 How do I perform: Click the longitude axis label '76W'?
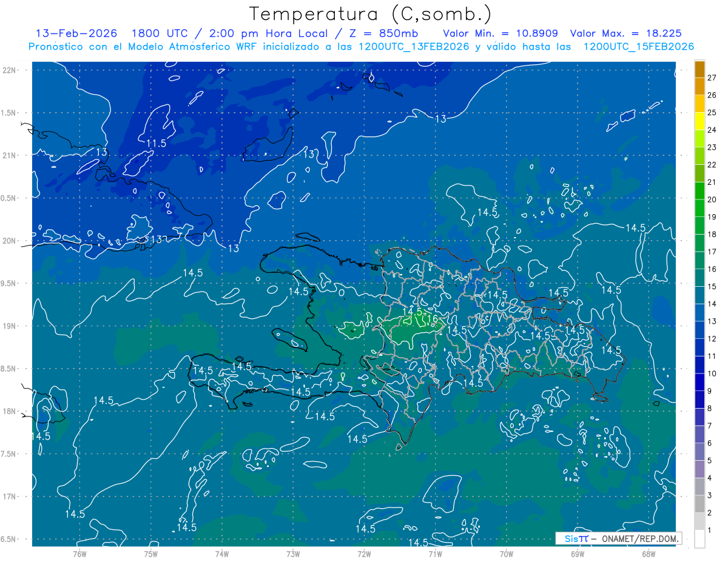pyautogui.click(x=79, y=554)
